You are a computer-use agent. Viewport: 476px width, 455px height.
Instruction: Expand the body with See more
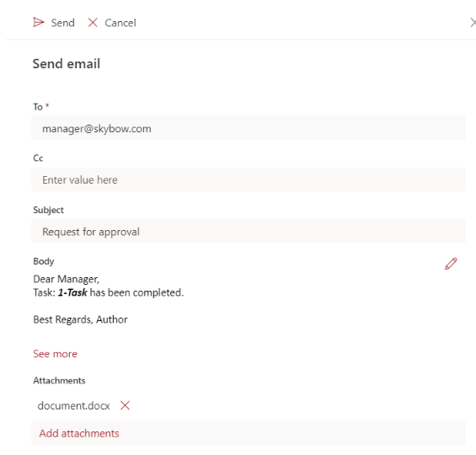tap(55, 354)
